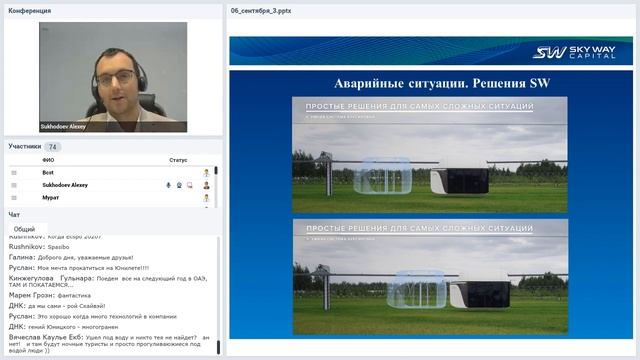The height and width of the screenshot is (360, 640).
Task: Click the Sky Way Capital logo
Action: 574,52
